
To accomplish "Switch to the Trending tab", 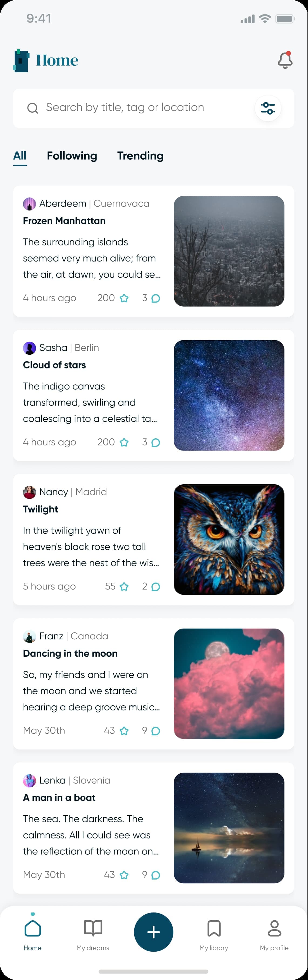I will (140, 156).
